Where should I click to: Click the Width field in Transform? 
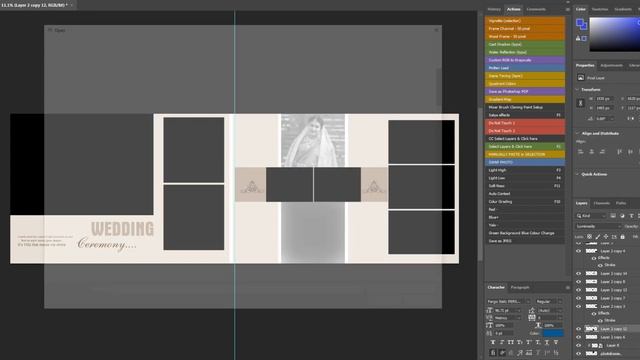pyautogui.click(x=605, y=99)
